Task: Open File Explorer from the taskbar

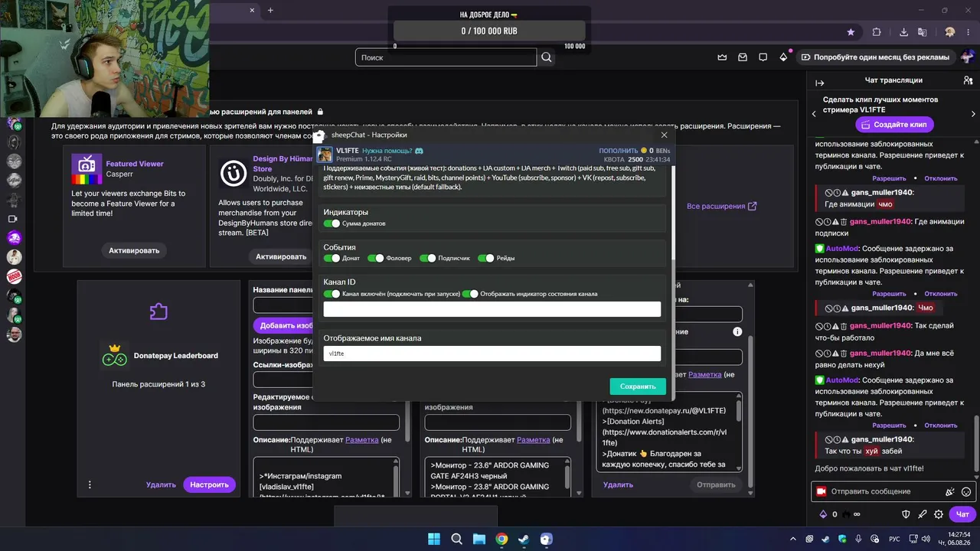Action: pyautogui.click(x=479, y=539)
